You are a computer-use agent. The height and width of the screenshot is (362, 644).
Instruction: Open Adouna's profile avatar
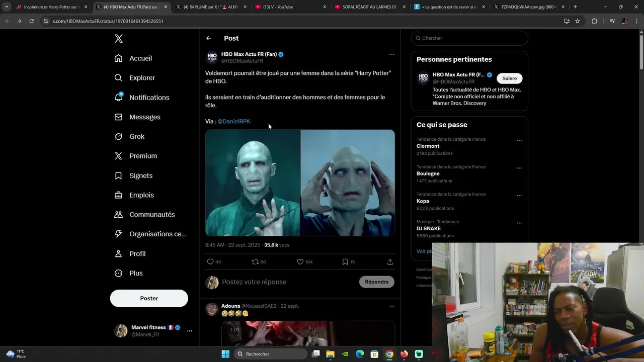pos(212,309)
